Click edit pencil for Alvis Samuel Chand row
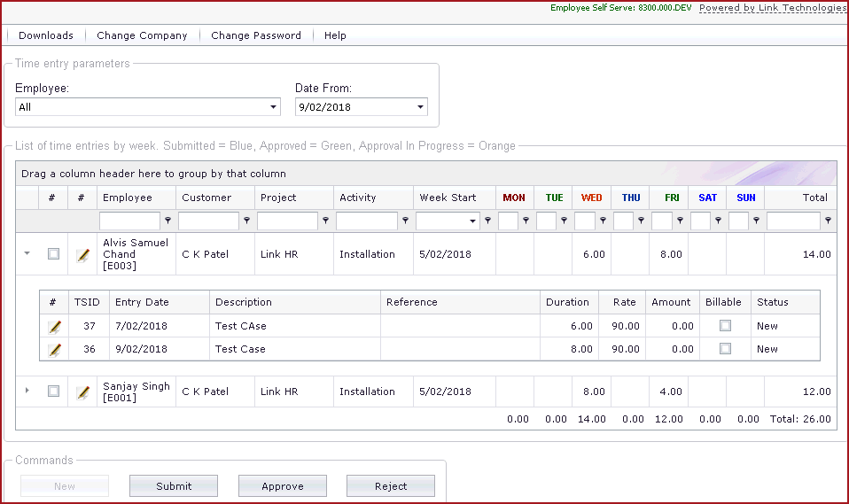 click(x=83, y=255)
